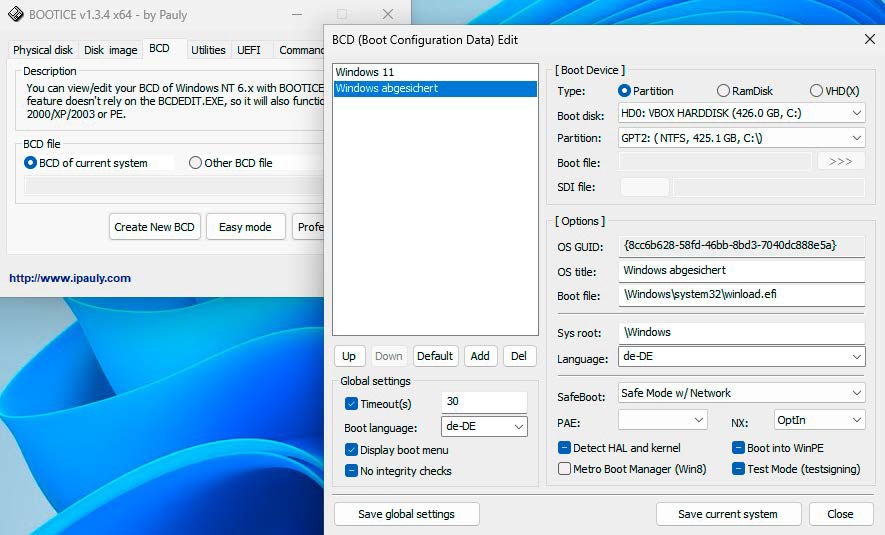Toggle Display boot menu checkbox
Image resolution: width=885 pixels, height=535 pixels.
click(x=351, y=450)
